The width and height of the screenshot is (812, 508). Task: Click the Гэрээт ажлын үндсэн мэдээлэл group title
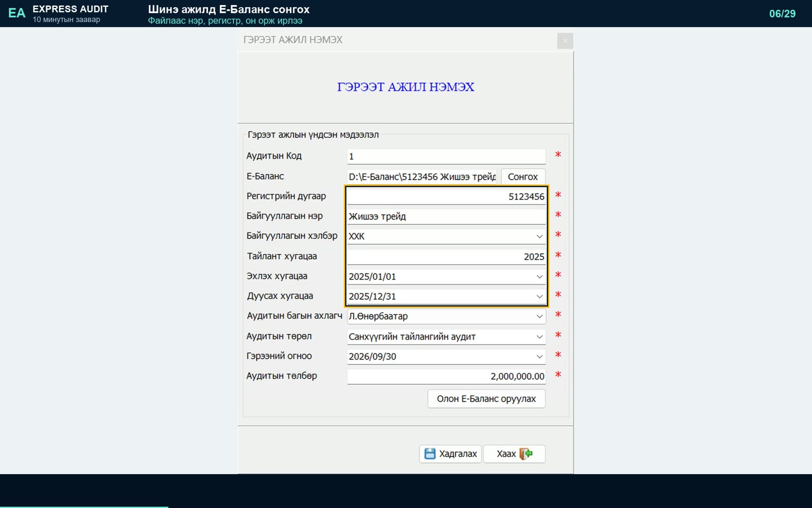pyautogui.click(x=313, y=135)
